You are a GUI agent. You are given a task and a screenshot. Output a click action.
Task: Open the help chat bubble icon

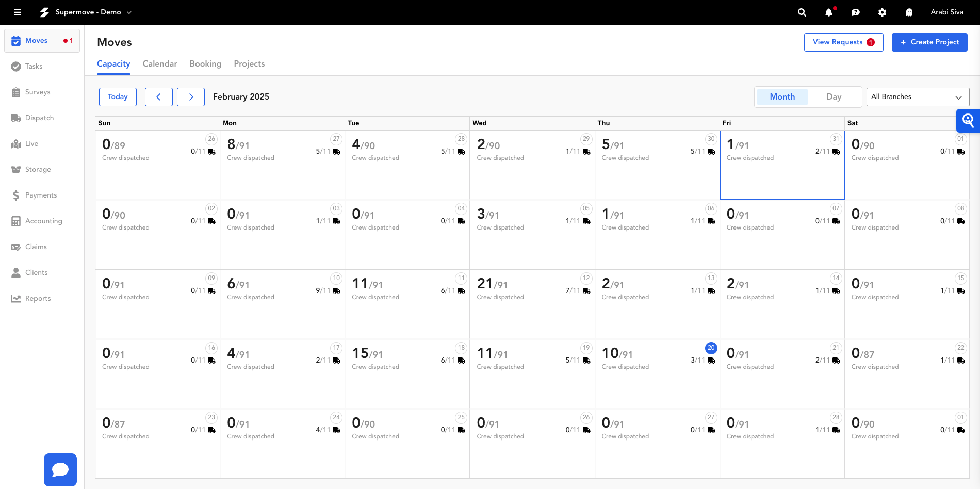click(856, 12)
